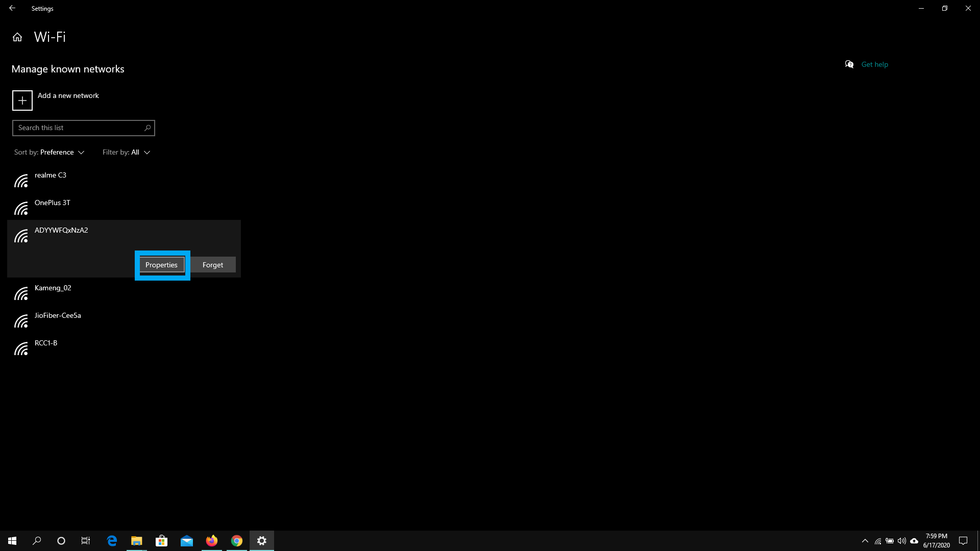Open Windows Search from taskbar
Image resolution: width=980 pixels, height=551 pixels.
pyautogui.click(x=36, y=540)
